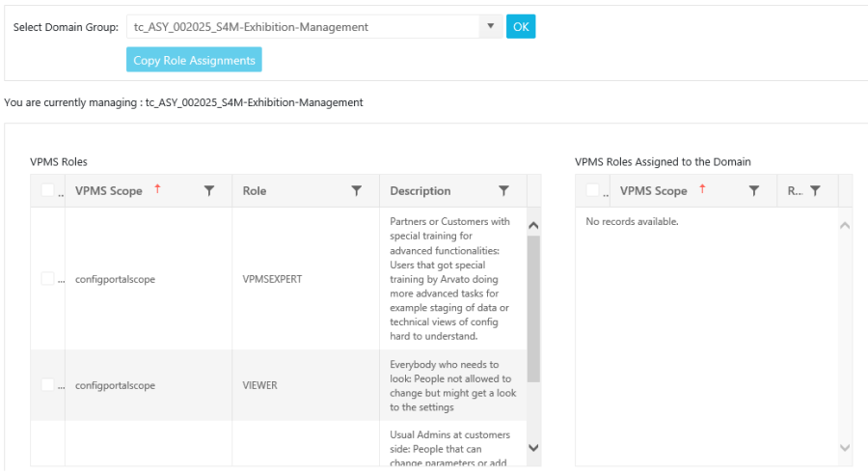868x475 pixels.
Task: Sort by Role column header
Action: pos(255,191)
